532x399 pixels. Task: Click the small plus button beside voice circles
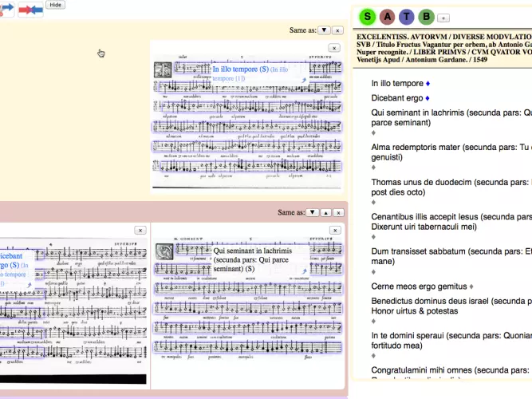click(443, 18)
